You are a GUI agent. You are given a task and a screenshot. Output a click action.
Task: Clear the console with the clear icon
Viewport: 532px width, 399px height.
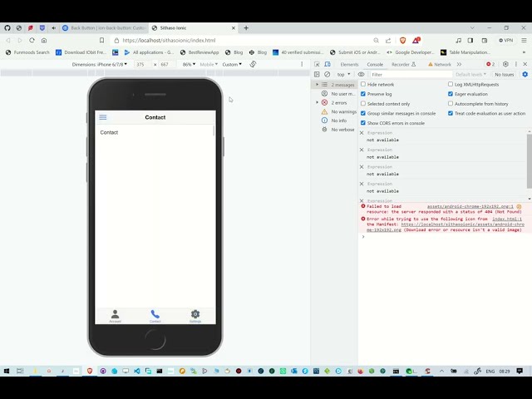click(327, 74)
